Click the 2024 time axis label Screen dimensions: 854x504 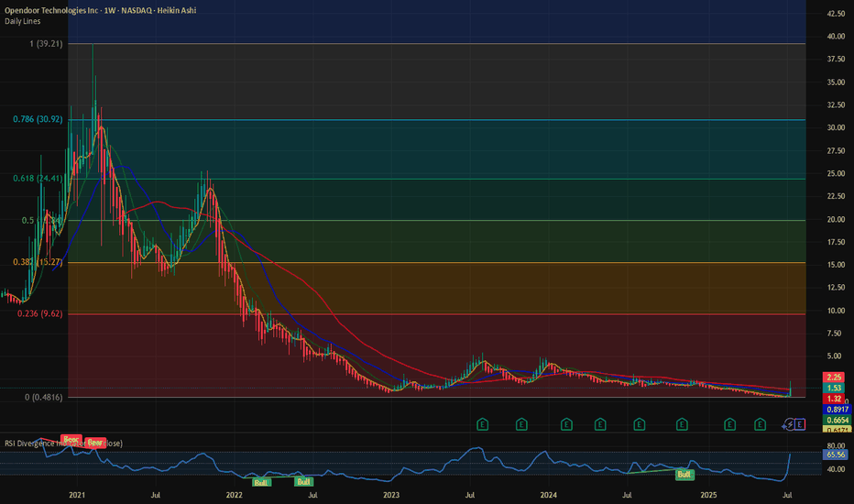pyautogui.click(x=549, y=495)
